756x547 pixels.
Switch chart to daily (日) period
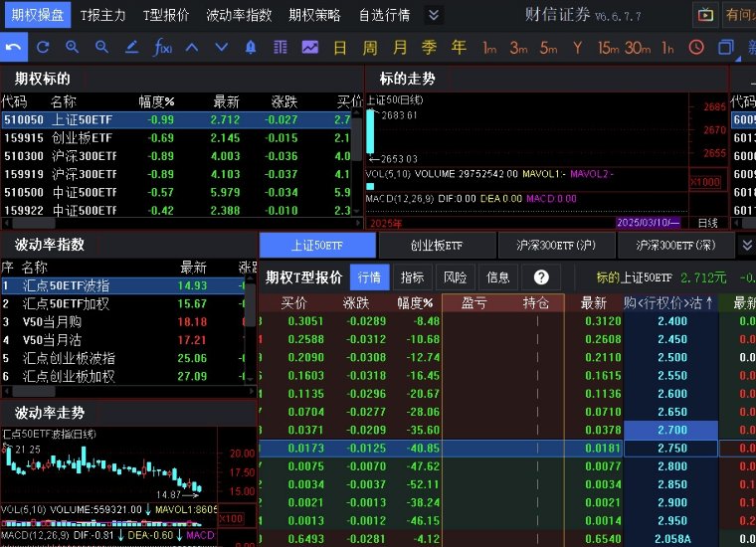pyautogui.click(x=340, y=48)
